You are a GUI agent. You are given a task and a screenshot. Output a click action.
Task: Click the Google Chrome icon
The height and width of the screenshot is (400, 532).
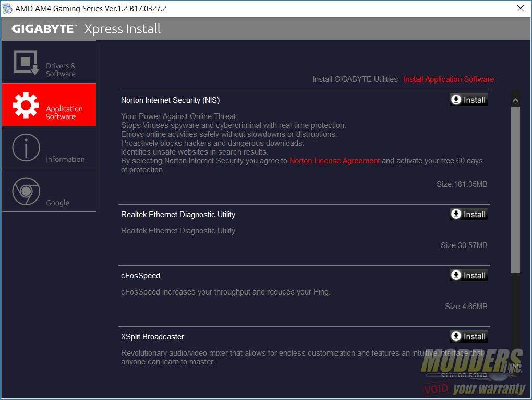(26, 191)
